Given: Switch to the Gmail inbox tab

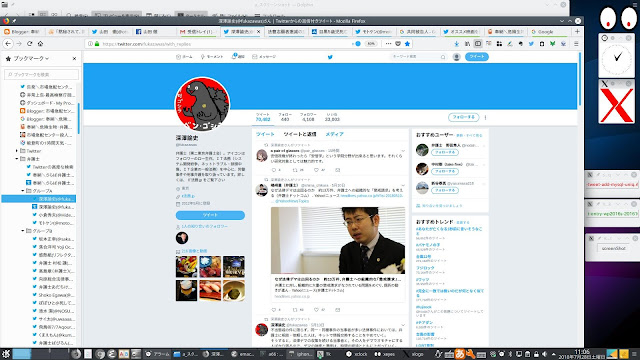Looking at the screenshot, I should point(199,31).
